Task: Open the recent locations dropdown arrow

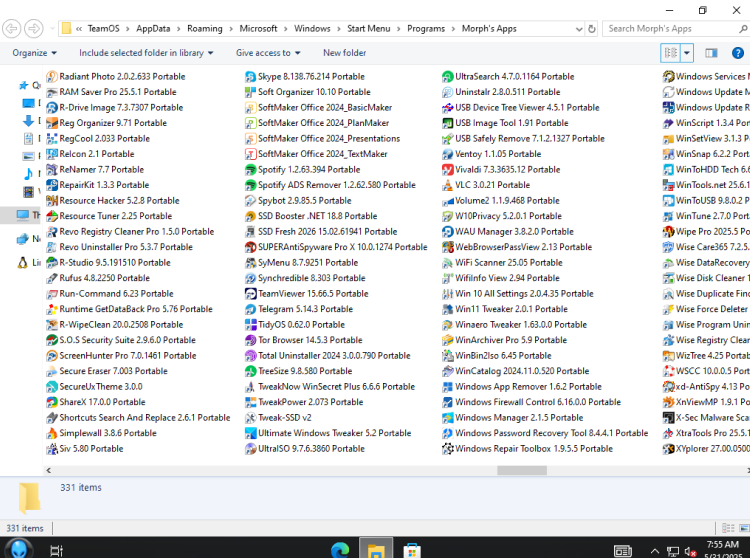Action: 52,29
